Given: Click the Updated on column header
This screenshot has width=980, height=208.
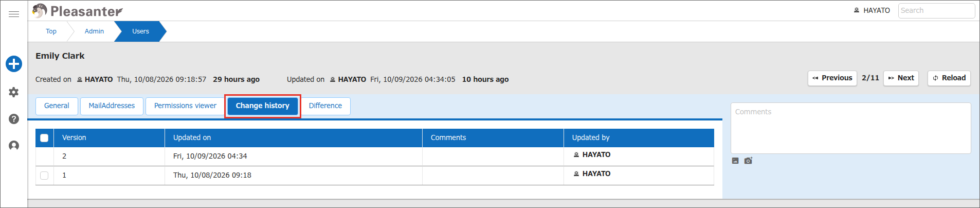Looking at the screenshot, I should click(294, 138).
